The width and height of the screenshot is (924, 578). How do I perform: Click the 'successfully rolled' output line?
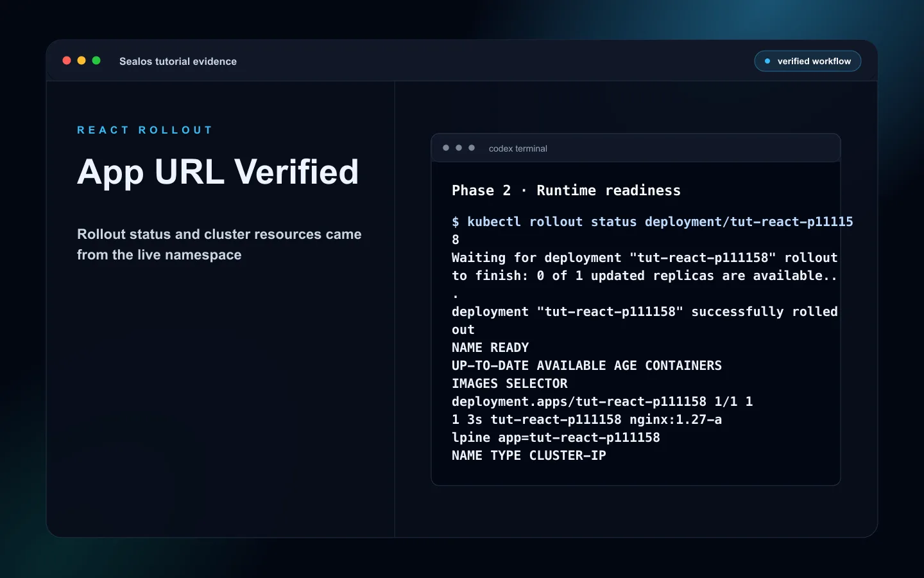click(645, 312)
